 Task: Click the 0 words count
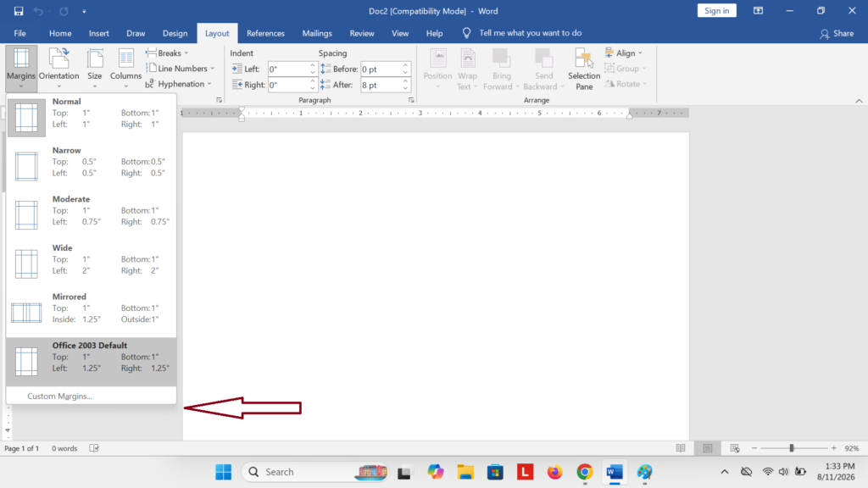pos(64,448)
